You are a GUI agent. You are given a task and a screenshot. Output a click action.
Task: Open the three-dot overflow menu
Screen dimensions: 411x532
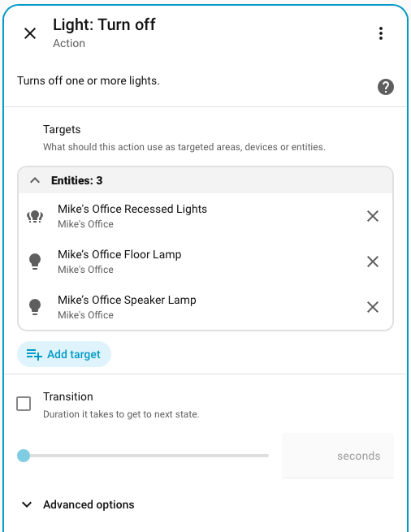[x=381, y=33]
